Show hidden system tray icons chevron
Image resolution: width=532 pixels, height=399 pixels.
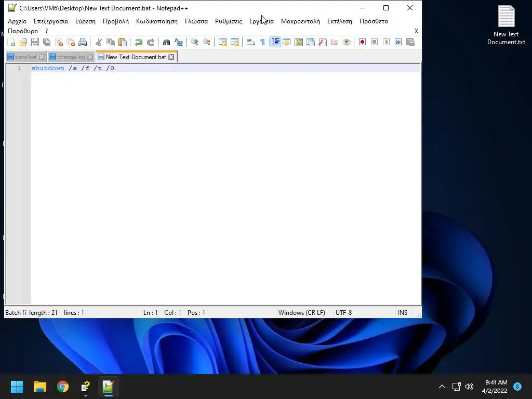coord(442,387)
